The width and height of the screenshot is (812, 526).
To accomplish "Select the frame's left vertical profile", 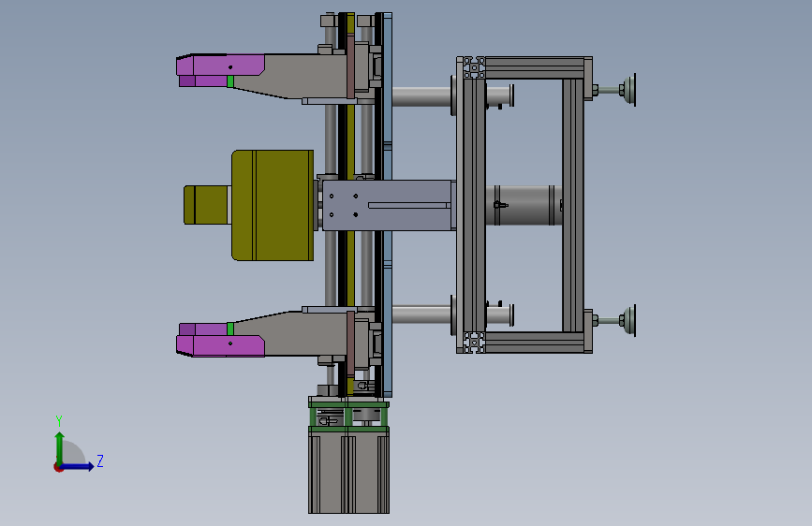I will click(x=473, y=205).
